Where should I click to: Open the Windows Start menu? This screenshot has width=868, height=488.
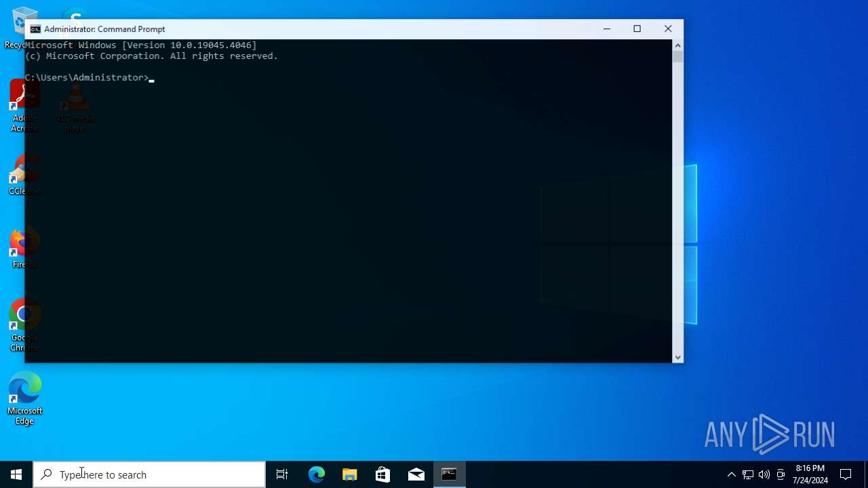(16, 474)
